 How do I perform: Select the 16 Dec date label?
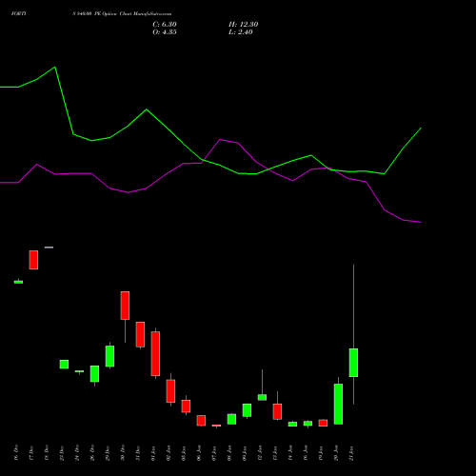pos(16,453)
